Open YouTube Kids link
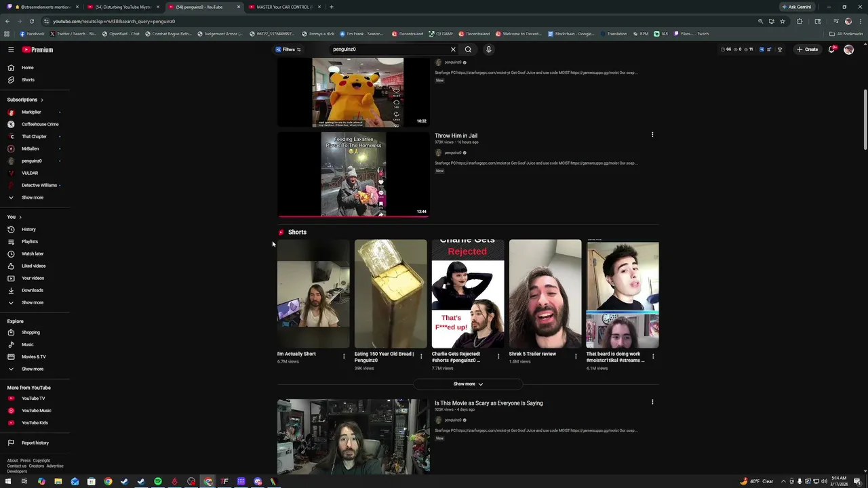The image size is (868, 488). [x=35, y=423]
